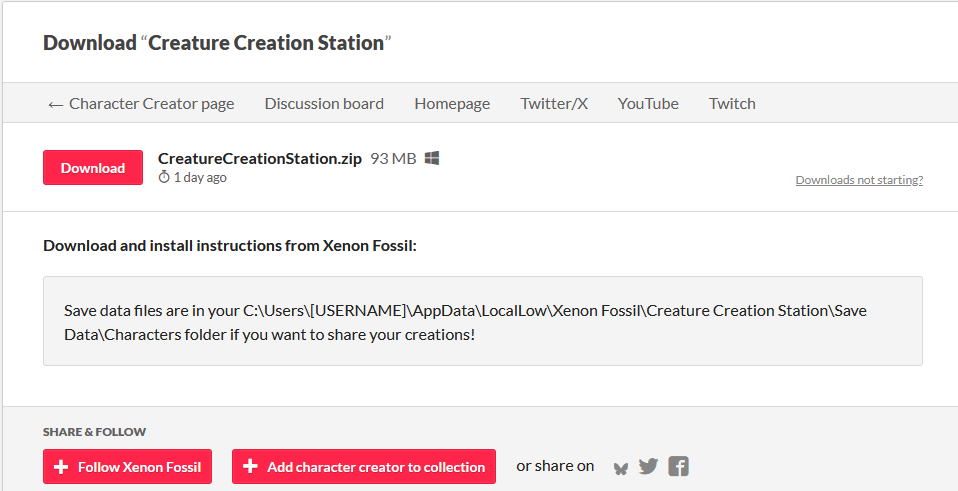This screenshot has height=491, width=958.
Task: Click the clock icon beside upload date
Action: tap(164, 177)
